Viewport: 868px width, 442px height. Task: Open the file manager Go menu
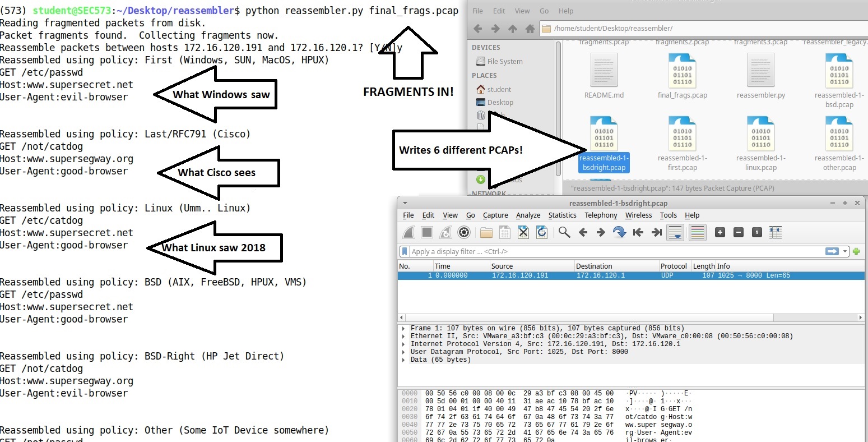[x=544, y=11]
